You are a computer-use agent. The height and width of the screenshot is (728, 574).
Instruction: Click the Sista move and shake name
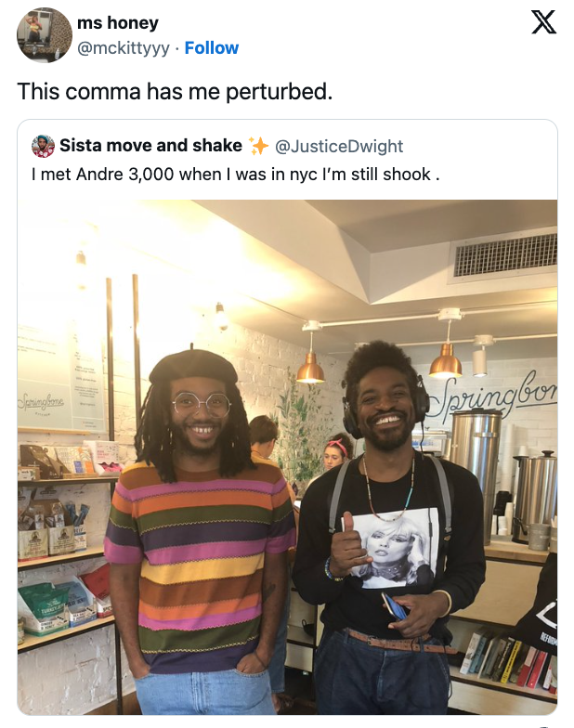[x=150, y=145]
